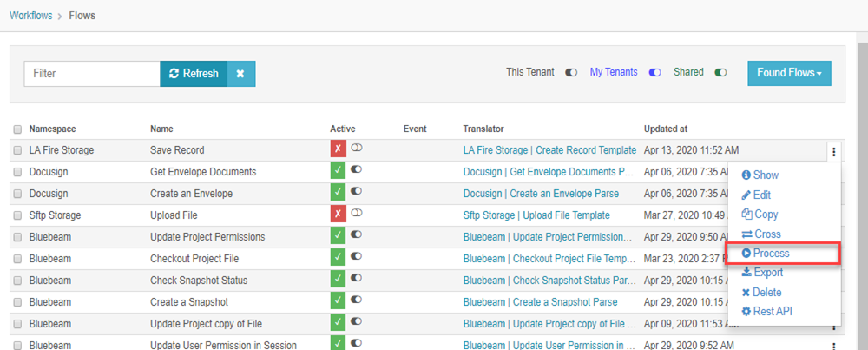Viewport: 868px width, 350px height.
Task: Click green check for Check Snapshot Status
Action: (x=338, y=280)
